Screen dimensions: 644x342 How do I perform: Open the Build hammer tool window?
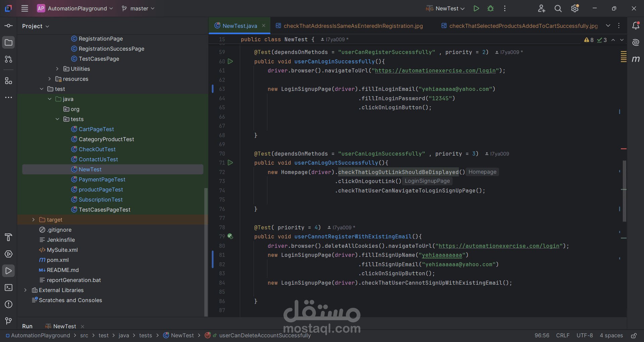click(9, 237)
